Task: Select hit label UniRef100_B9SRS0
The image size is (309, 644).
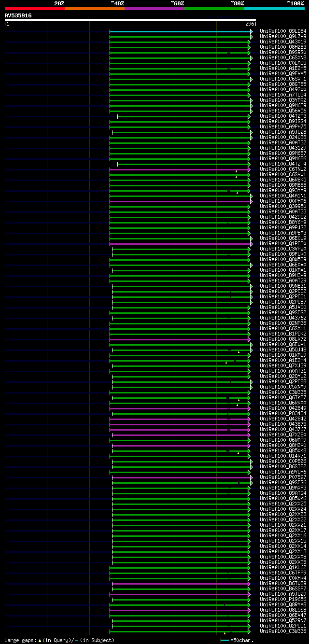Action: pyautogui.click(x=283, y=53)
